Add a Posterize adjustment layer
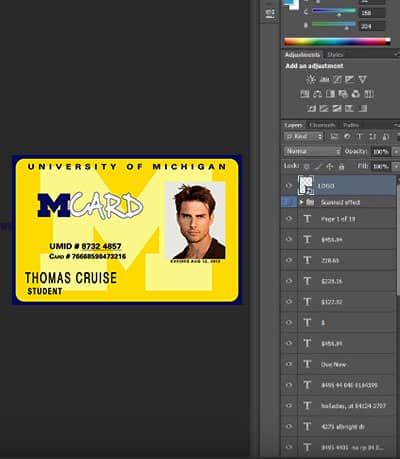 [x=324, y=108]
